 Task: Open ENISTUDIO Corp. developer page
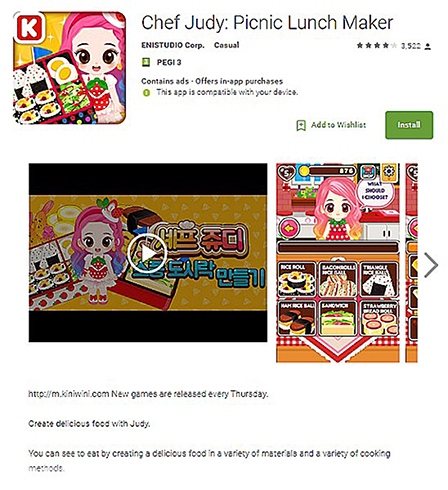click(x=173, y=45)
